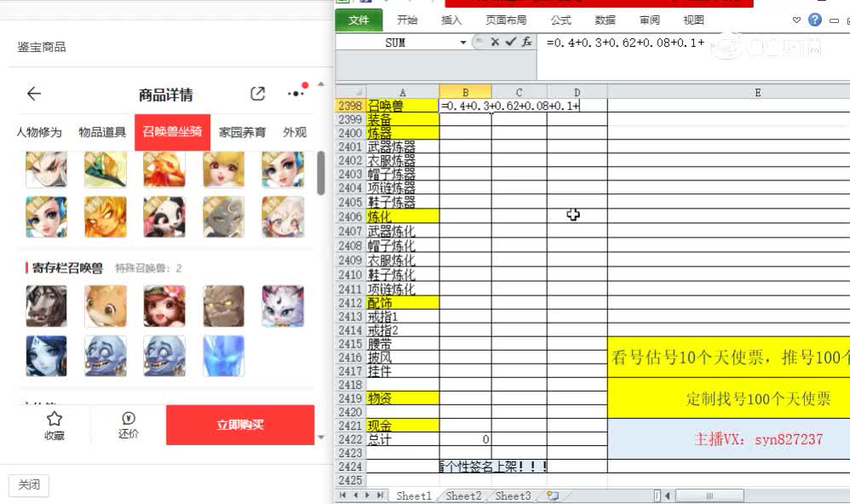Image resolution: width=850 pixels, height=504 pixels.
Task: Select column E header
Action: point(757,92)
